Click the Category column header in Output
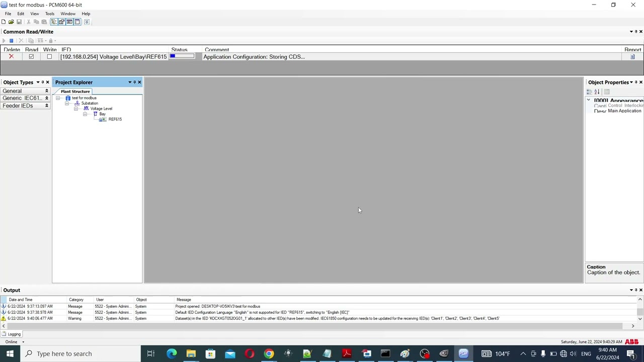Screen dimensions: 644x362 pos(76,300)
